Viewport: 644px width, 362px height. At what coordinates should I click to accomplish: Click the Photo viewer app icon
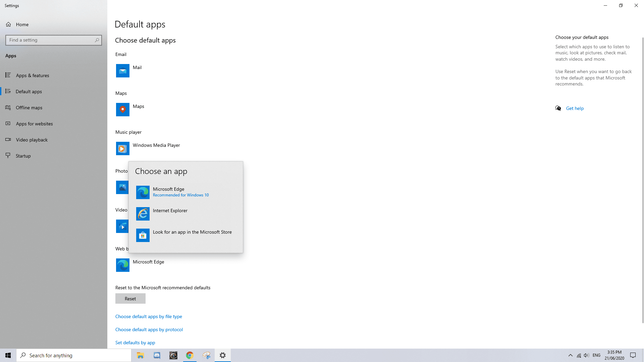click(122, 187)
